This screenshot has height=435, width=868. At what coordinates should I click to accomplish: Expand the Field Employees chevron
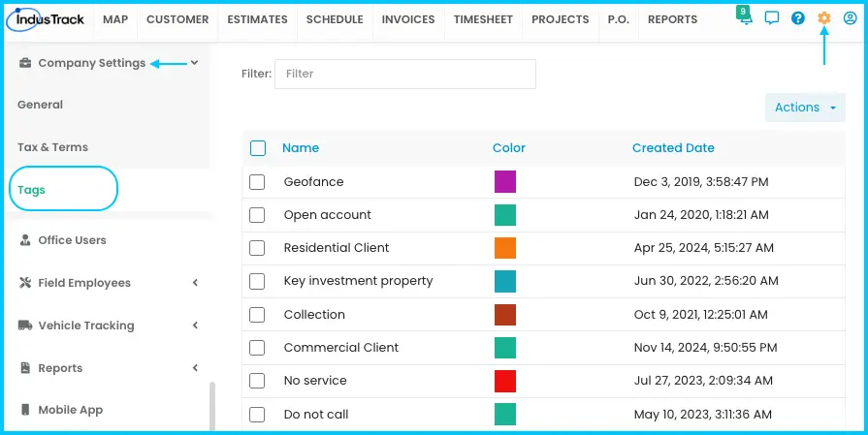(195, 283)
